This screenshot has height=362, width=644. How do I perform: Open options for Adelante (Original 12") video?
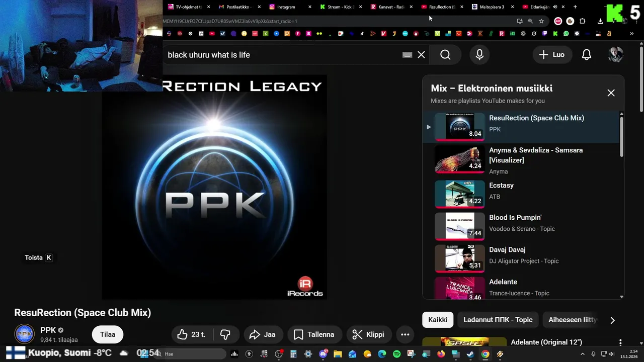pyautogui.click(x=620, y=342)
